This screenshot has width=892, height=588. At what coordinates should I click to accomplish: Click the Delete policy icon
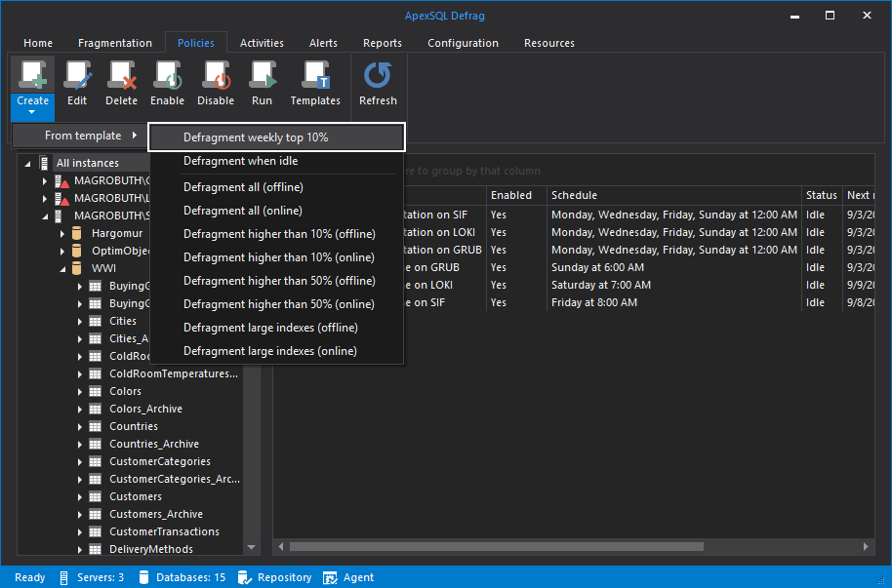pyautogui.click(x=122, y=75)
